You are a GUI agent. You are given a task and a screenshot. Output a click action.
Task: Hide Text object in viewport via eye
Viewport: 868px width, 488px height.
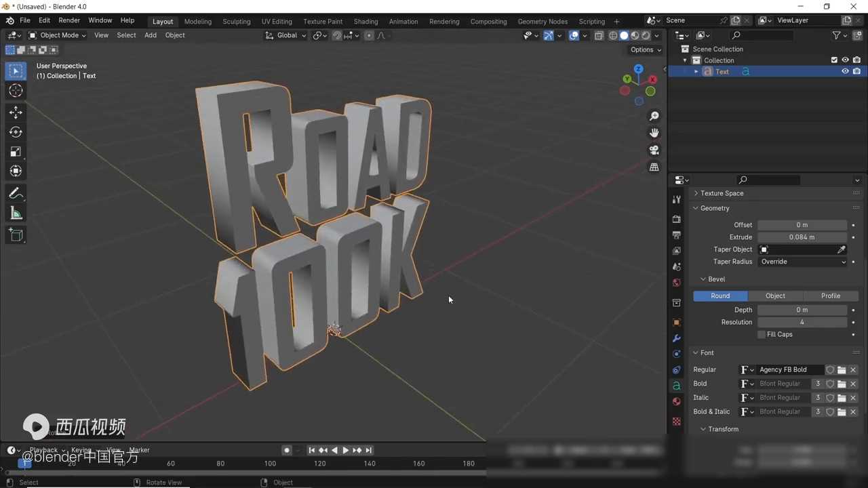coord(845,72)
